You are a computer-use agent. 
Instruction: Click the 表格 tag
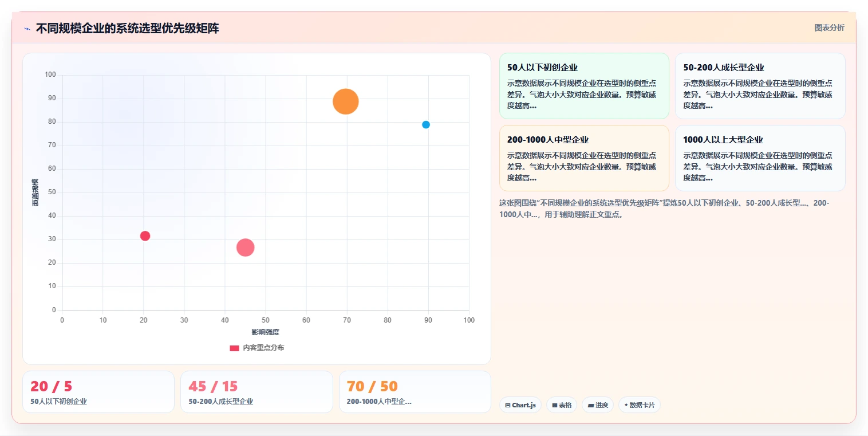(562, 405)
